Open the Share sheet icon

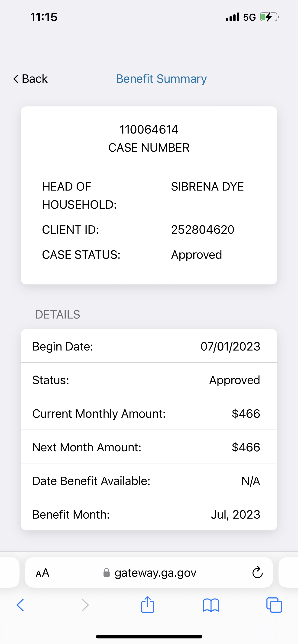point(148,605)
